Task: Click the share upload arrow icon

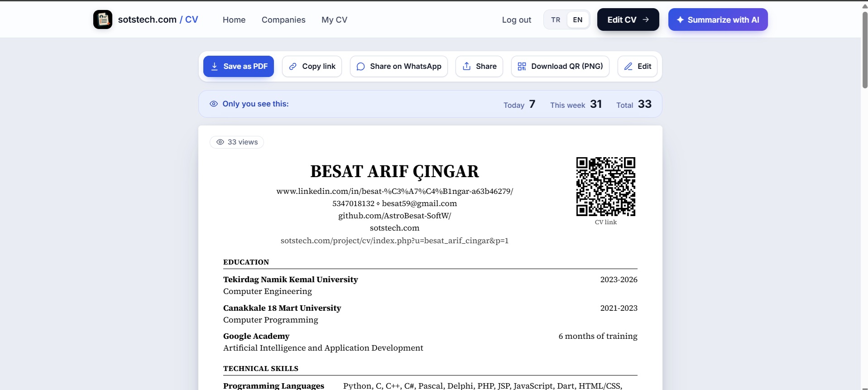Action: (x=467, y=66)
